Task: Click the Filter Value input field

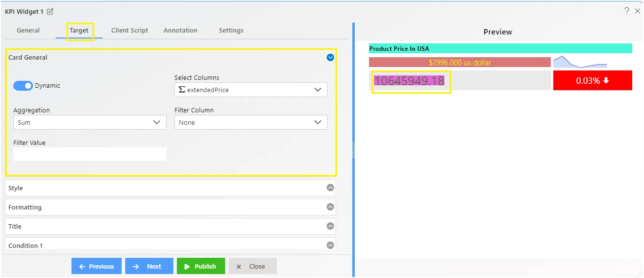Action: (90, 154)
